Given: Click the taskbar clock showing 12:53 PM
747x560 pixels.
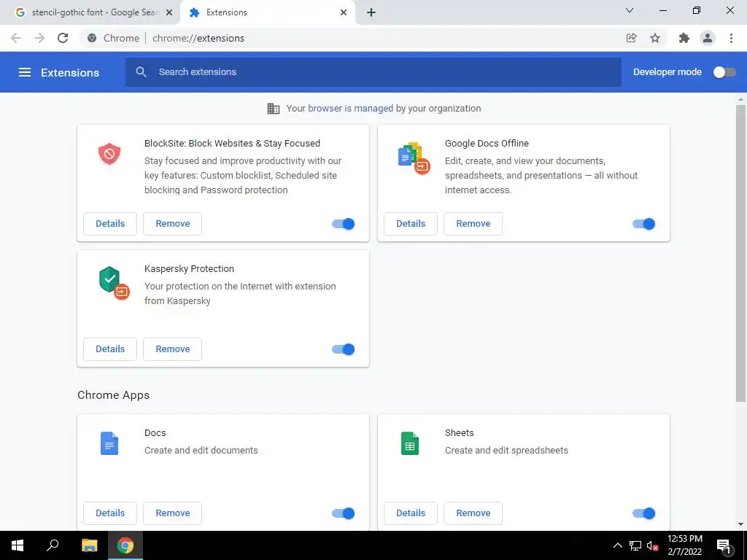Looking at the screenshot, I should pyautogui.click(x=684, y=545).
